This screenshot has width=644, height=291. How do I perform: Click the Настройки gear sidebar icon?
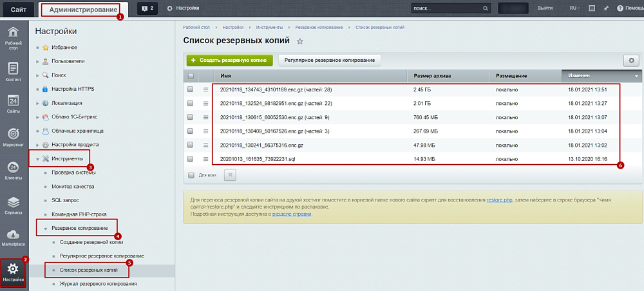click(x=13, y=272)
